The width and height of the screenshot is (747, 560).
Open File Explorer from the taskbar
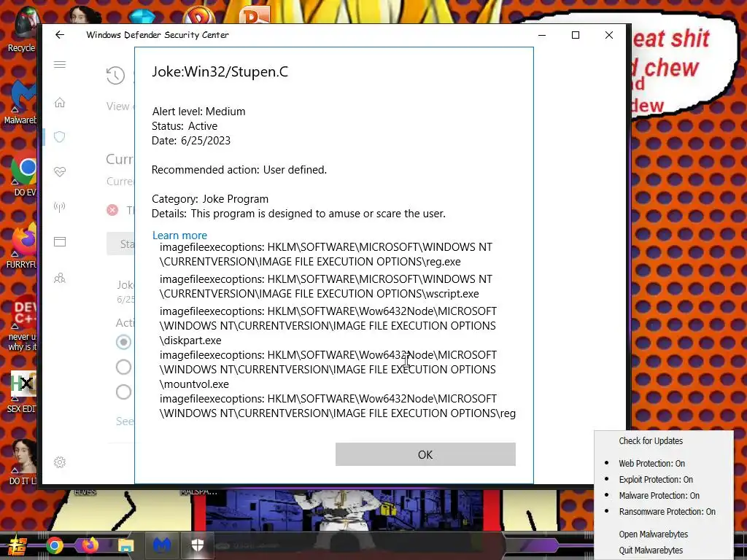coord(125,545)
